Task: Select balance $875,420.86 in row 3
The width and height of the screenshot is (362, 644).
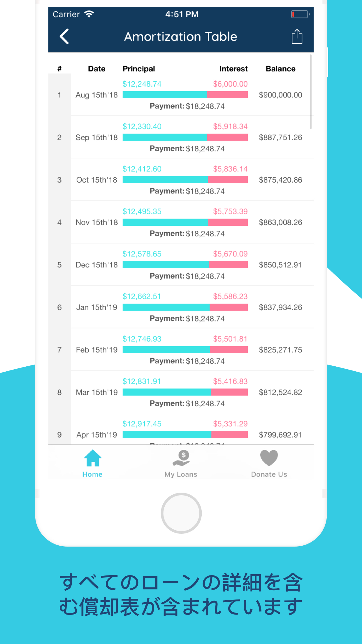Action: [x=280, y=180]
